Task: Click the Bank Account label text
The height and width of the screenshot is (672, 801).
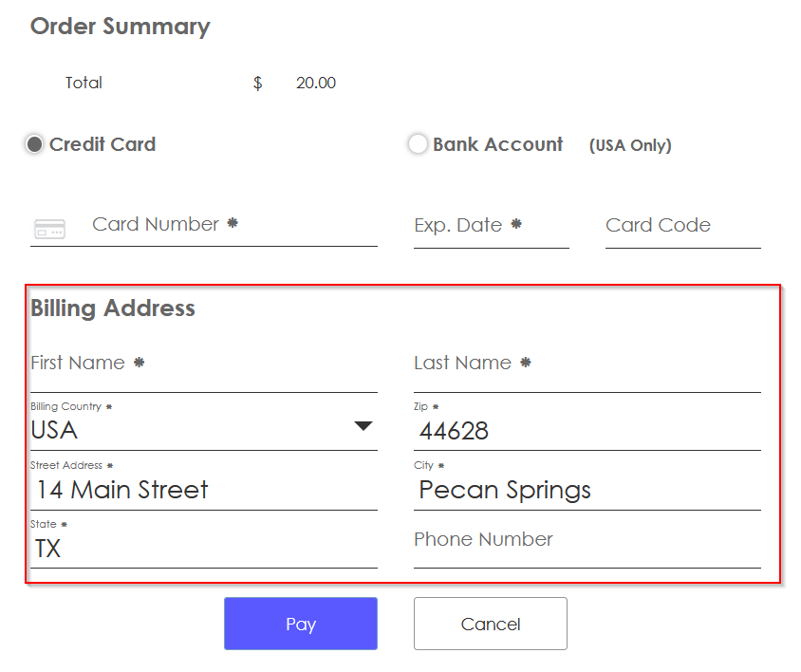Action: [497, 144]
